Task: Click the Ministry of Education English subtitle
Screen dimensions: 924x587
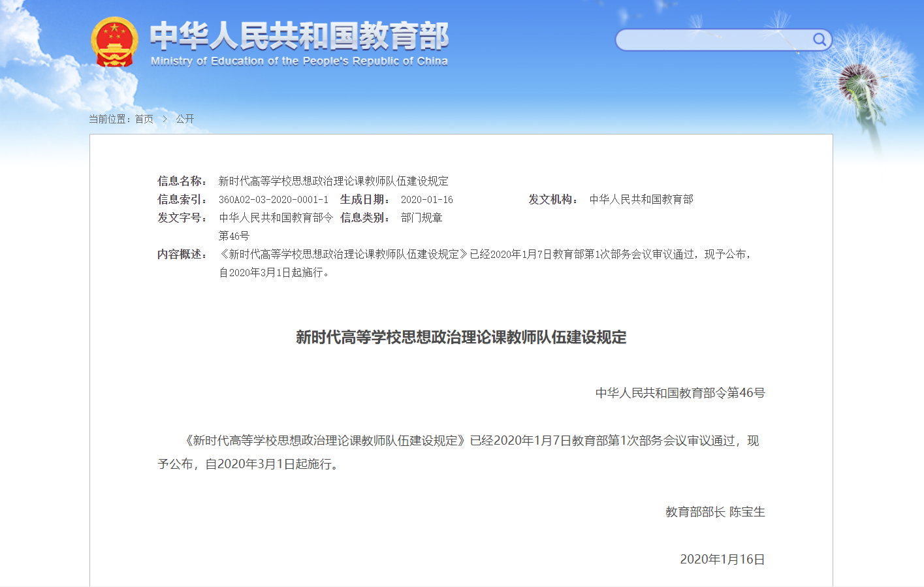Action: pos(299,61)
